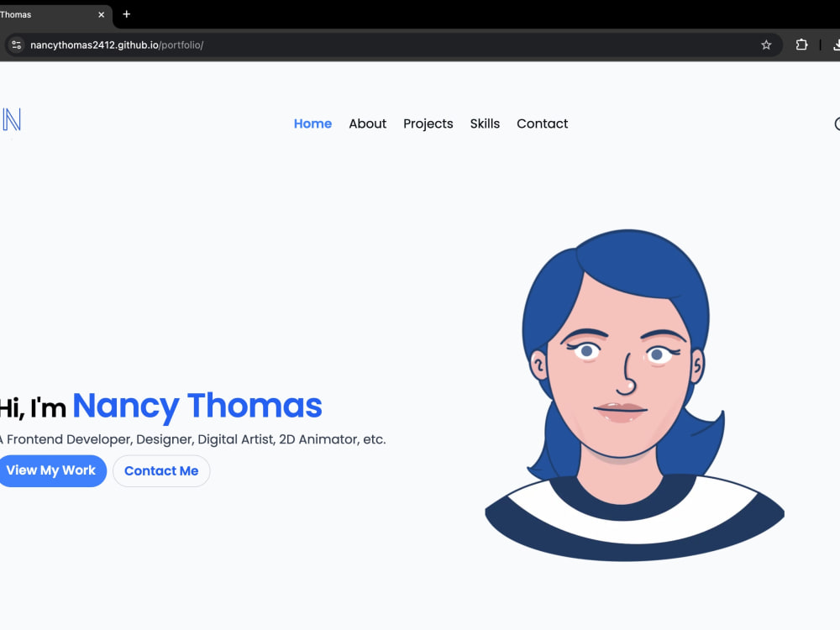Close the Thomas browser tab
Image resolution: width=840 pixels, height=630 pixels.
click(102, 15)
